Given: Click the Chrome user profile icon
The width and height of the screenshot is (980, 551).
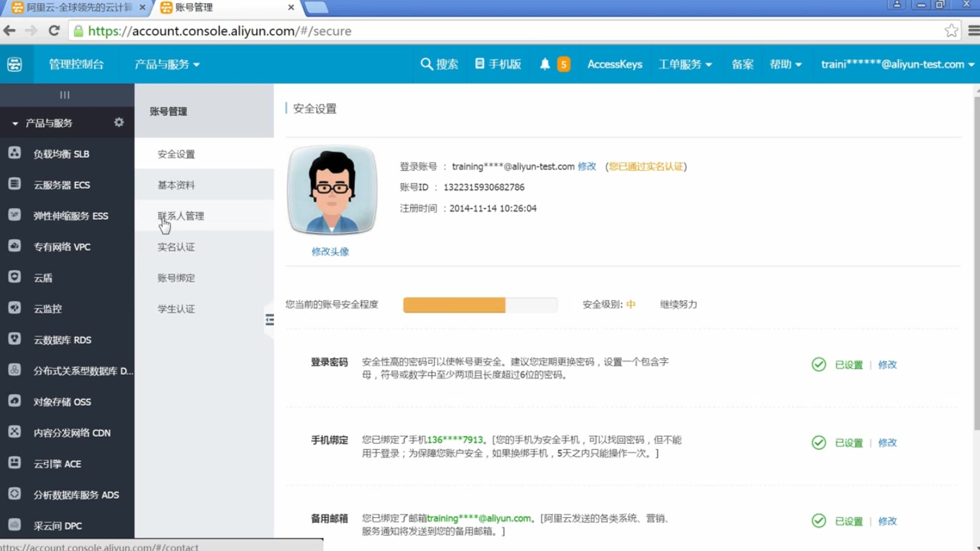Looking at the screenshot, I should tap(897, 5).
